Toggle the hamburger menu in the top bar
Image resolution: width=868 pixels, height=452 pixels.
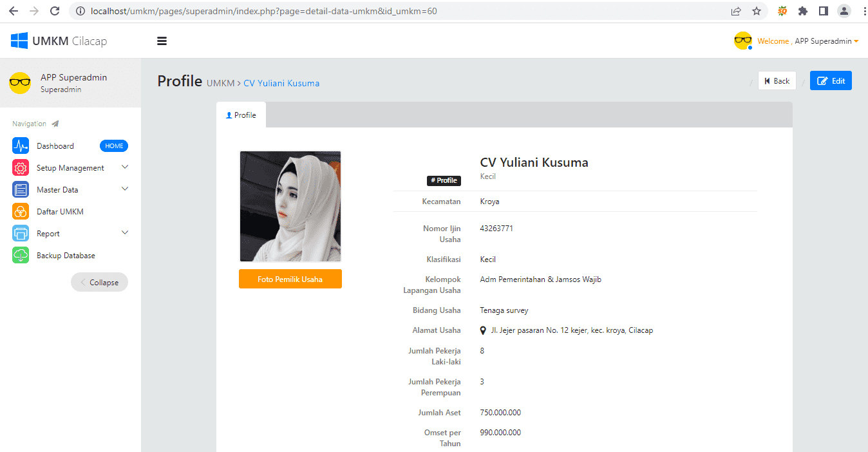click(162, 41)
